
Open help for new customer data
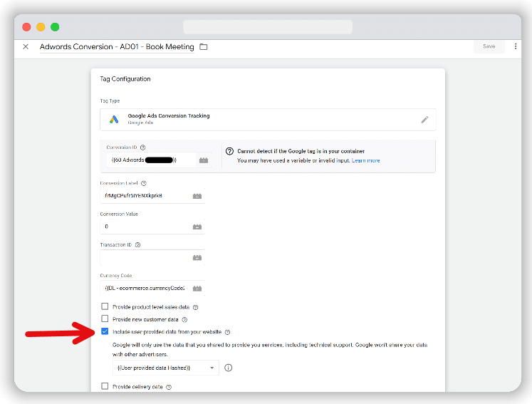[184, 319]
